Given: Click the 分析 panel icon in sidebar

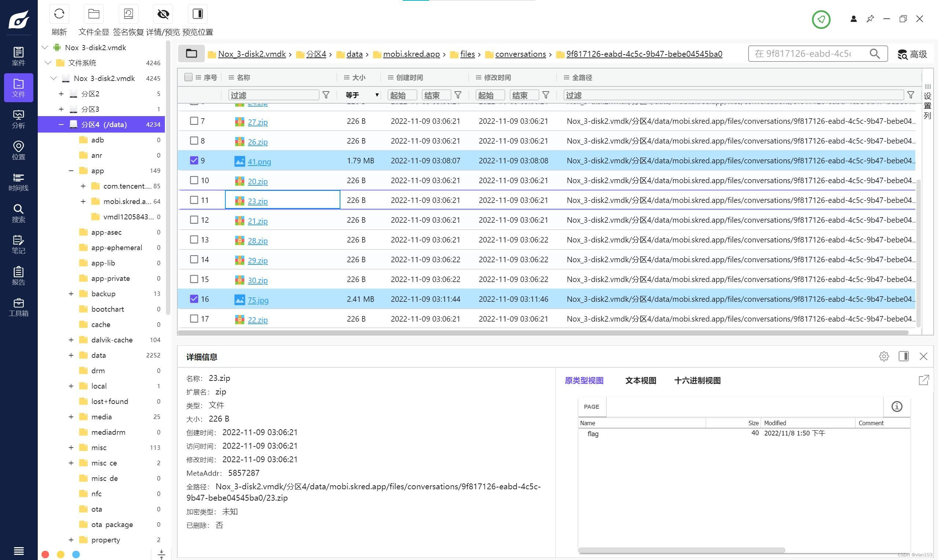Looking at the screenshot, I should 18,119.
